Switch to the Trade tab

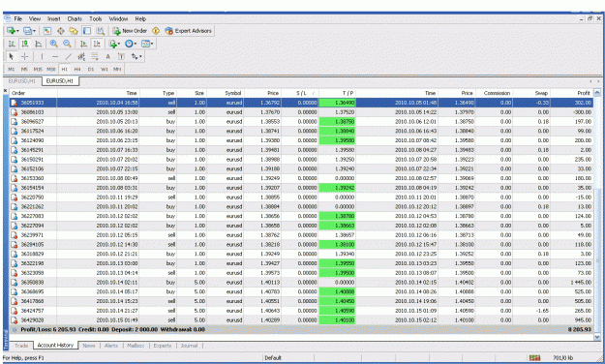(x=21, y=346)
